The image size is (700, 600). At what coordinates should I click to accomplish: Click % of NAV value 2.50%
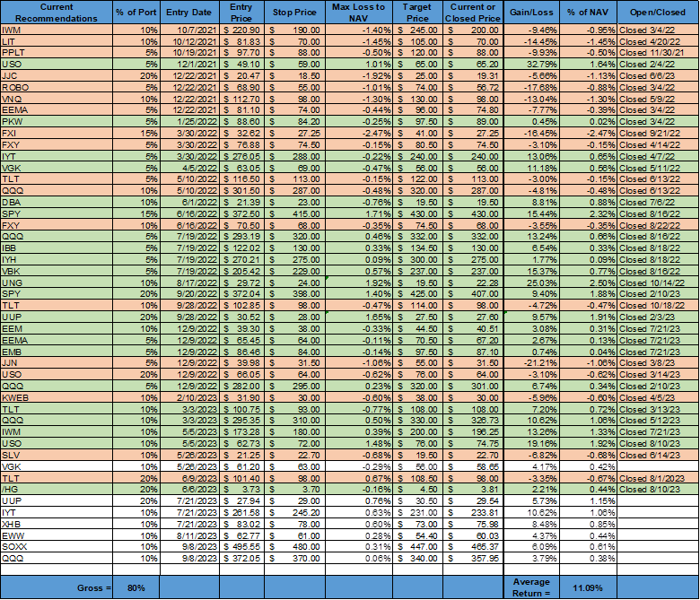click(x=588, y=283)
